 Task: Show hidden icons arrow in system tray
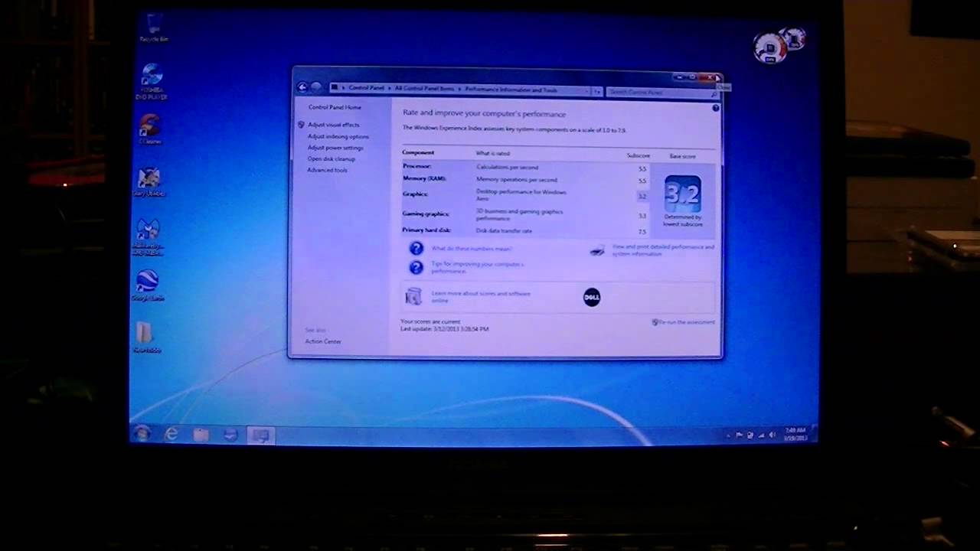(728, 435)
